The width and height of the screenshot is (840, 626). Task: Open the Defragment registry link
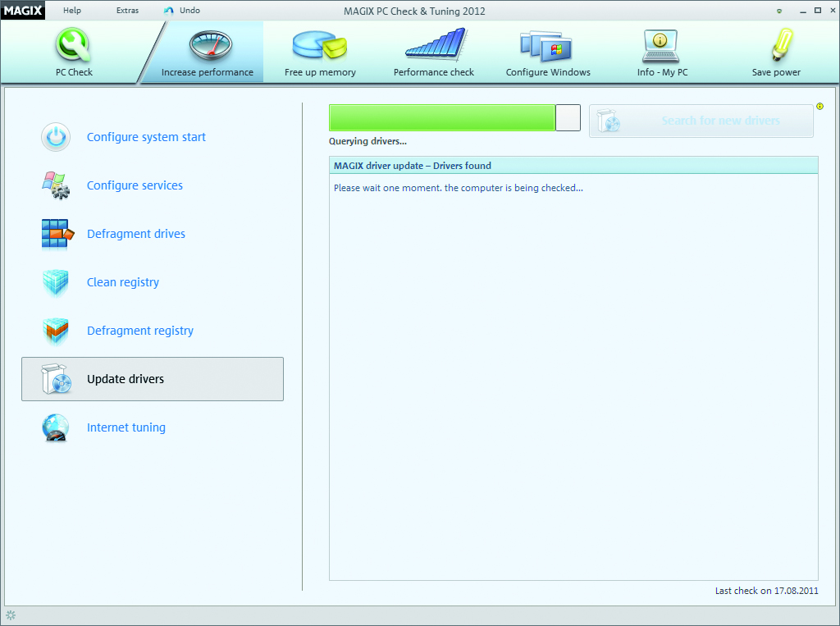pos(140,331)
